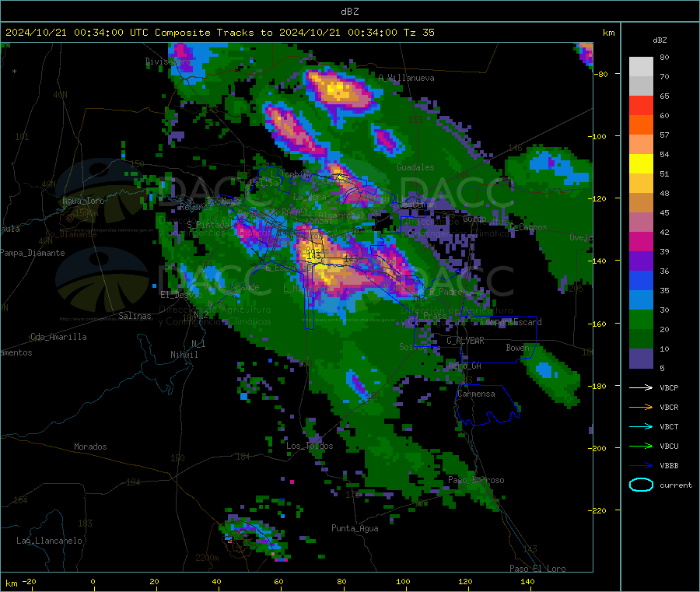This screenshot has height=592, width=700.
Task: Click the cyan VBCT arrow in legend
Action: pos(641,426)
